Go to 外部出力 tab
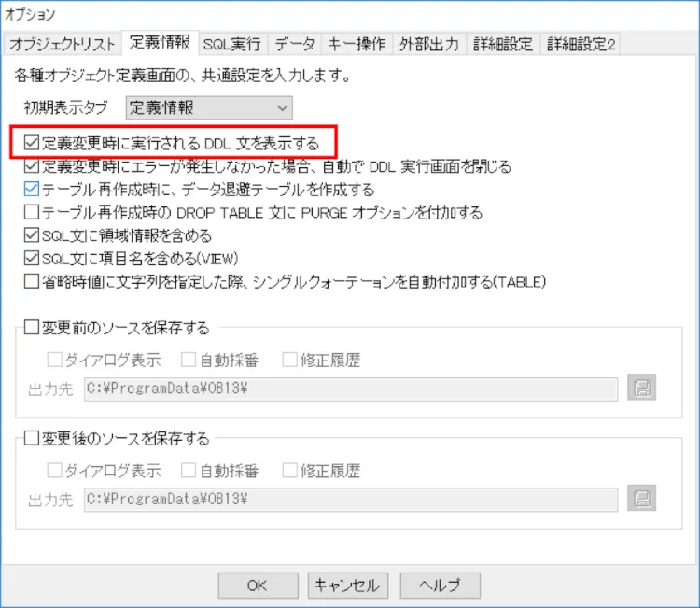Image resolution: width=700 pixels, height=608 pixels. (x=429, y=44)
